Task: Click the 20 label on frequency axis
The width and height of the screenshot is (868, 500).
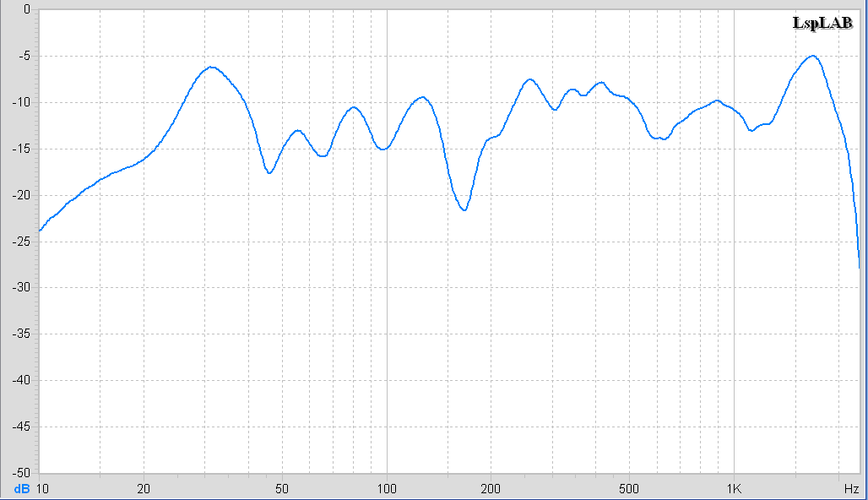Action: pyautogui.click(x=144, y=489)
